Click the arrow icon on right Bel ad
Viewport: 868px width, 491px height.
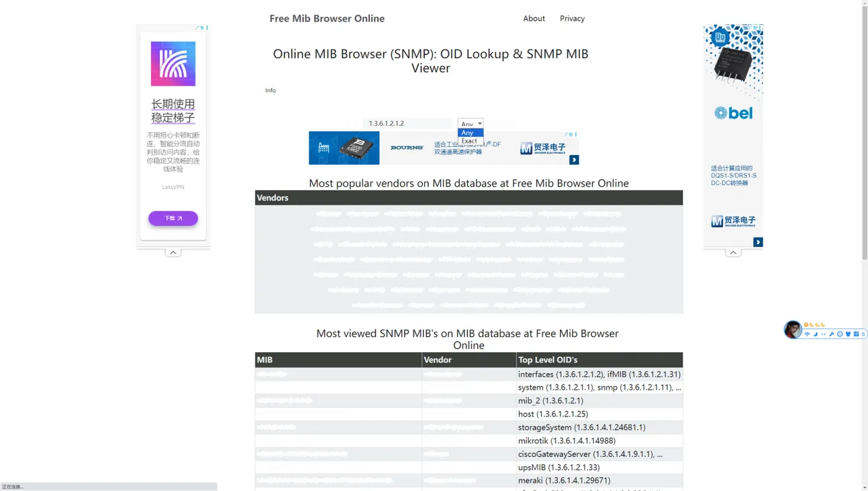(758, 242)
